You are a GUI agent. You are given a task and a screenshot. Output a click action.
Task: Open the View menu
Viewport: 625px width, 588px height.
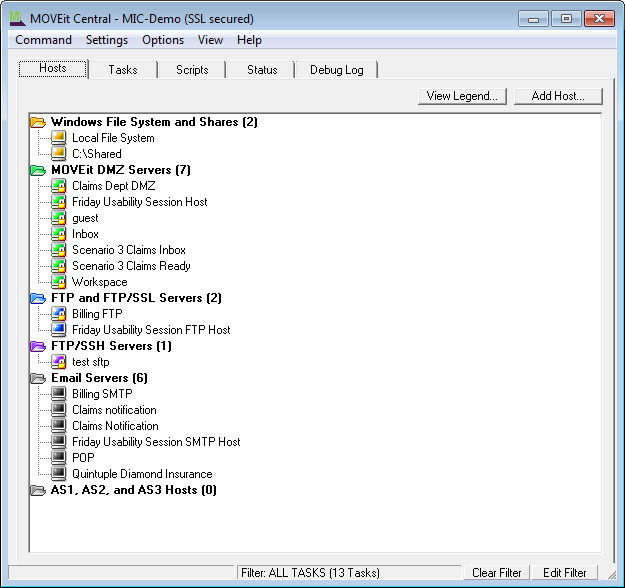(x=210, y=40)
